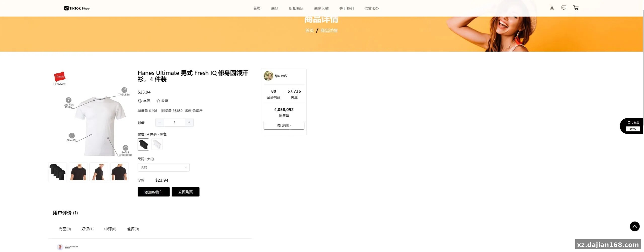Click the 首页 breadcrumb link

click(x=309, y=30)
